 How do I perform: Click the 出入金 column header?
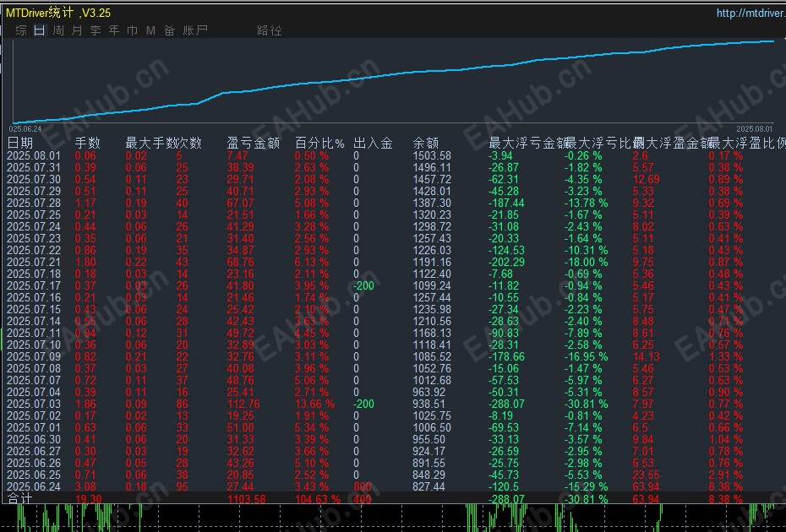[x=373, y=144]
